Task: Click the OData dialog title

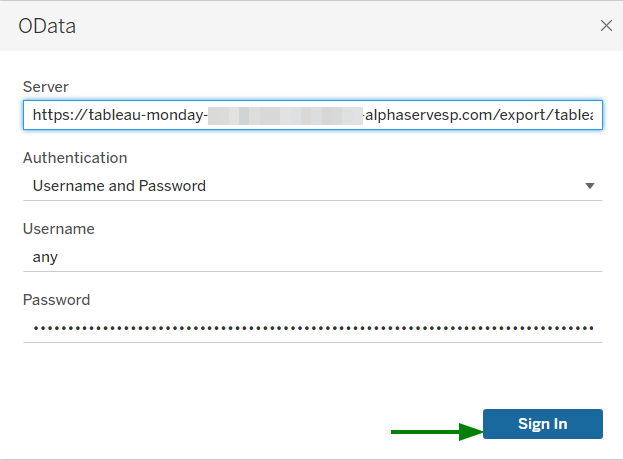Action: (47, 26)
